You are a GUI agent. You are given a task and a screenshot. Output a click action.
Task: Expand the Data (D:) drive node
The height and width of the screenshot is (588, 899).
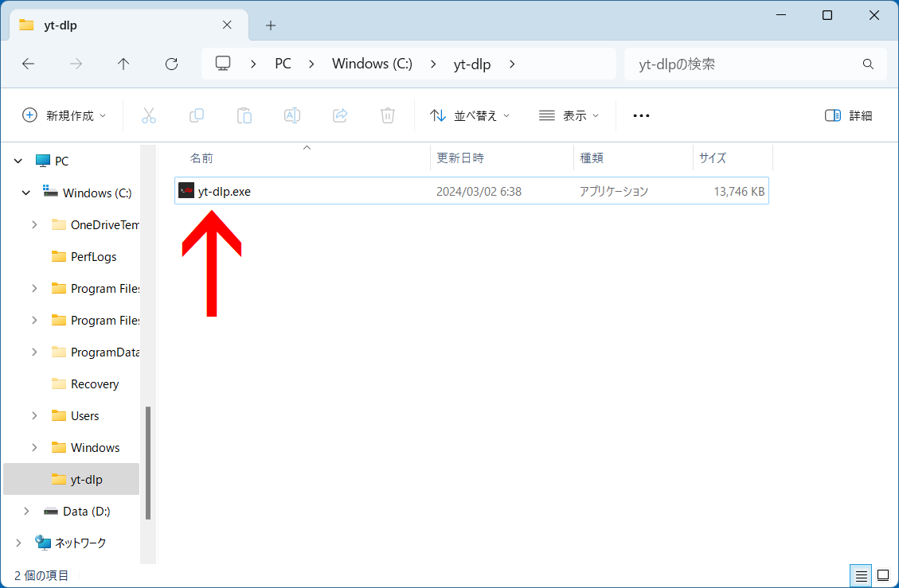[25, 511]
